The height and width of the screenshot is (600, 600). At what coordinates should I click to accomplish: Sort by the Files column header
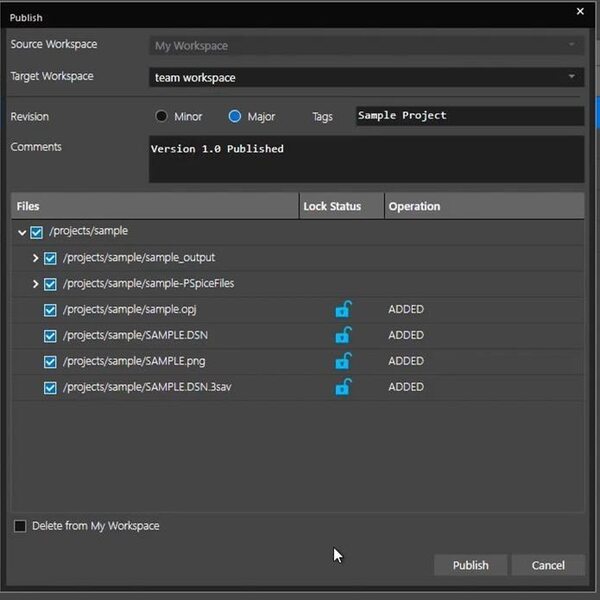(x=155, y=206)
